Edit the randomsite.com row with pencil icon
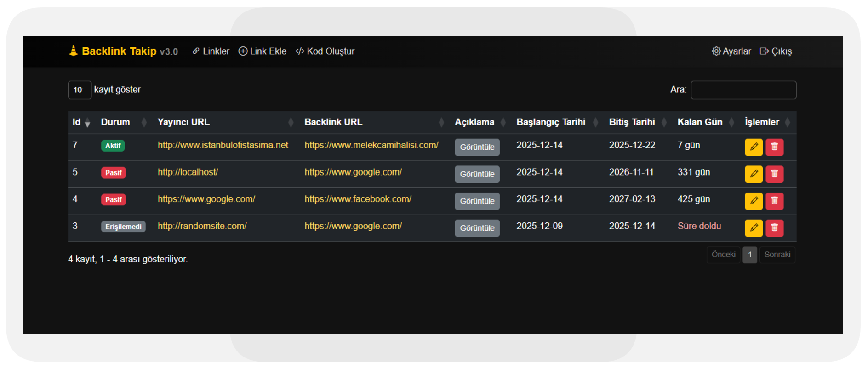This screenshot has width=868, height=374. 754,228
